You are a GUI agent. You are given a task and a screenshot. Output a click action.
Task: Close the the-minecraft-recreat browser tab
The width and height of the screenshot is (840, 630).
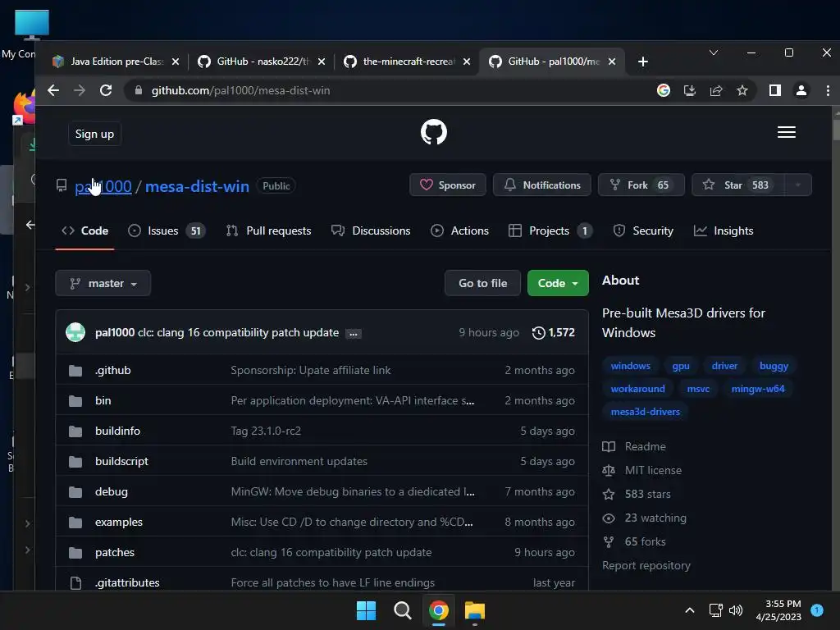tap(467, 62)
